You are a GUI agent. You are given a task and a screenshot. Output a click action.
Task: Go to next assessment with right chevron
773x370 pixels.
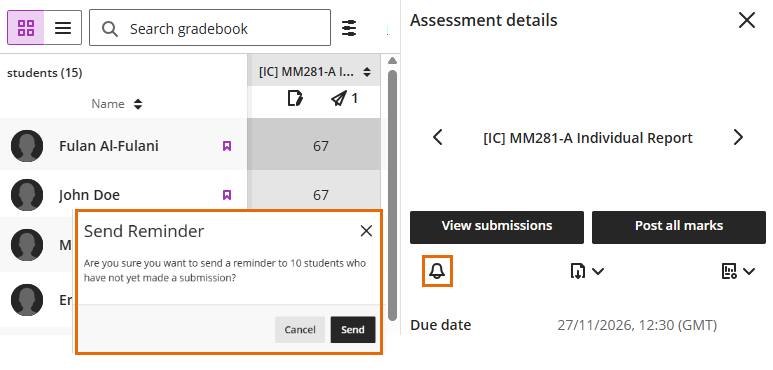pos(738,137)
